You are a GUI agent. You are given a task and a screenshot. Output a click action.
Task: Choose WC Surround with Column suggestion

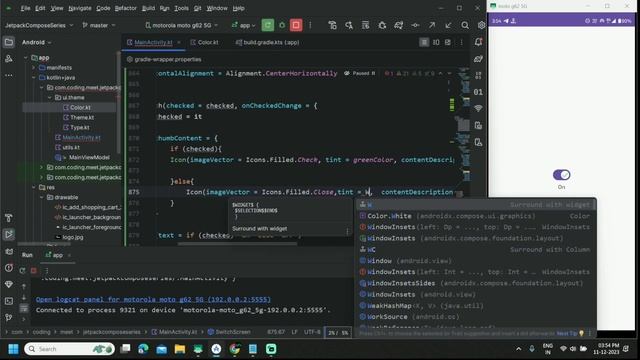476,249
